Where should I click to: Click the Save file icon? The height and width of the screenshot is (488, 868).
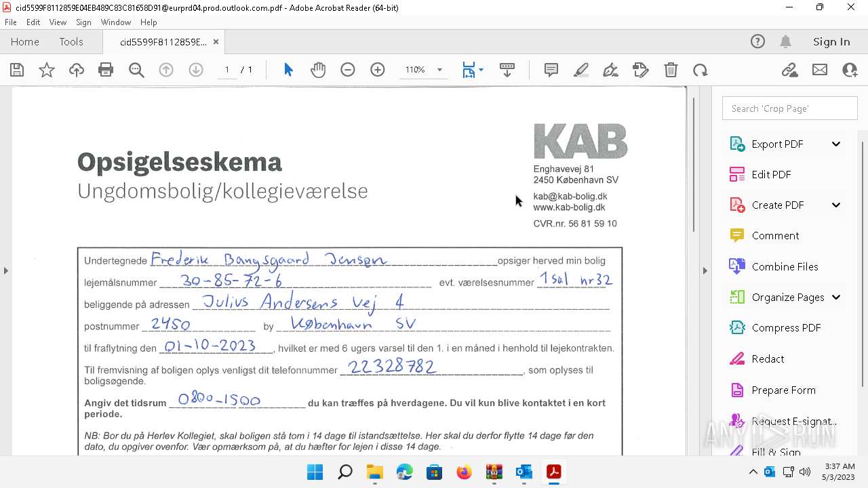click(17, 70)
